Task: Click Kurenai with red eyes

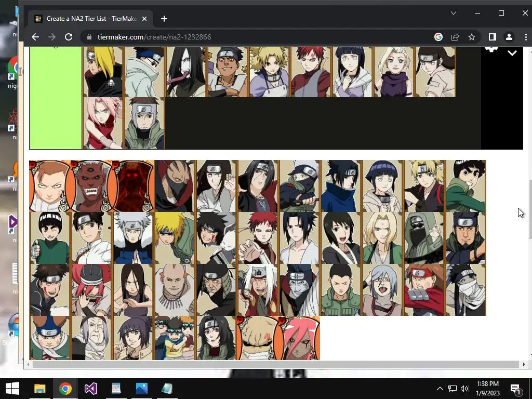Action: [216, 338]
